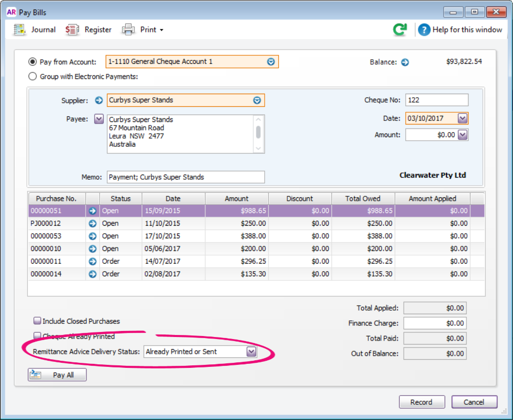The height and width of the screenshot is (420, 513).
Task: Tick Cheque Already Printed checkbox
Action: [x=37, y=335]
